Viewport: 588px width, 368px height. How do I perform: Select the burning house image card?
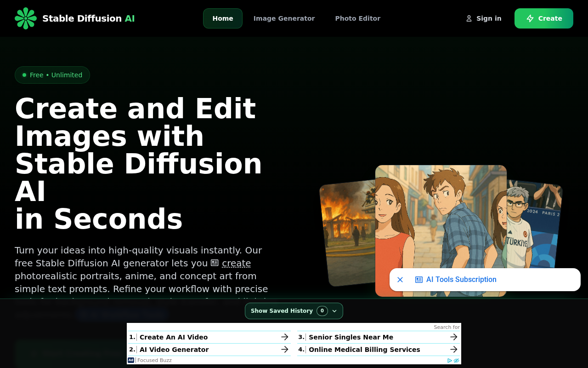coord(347,232)
